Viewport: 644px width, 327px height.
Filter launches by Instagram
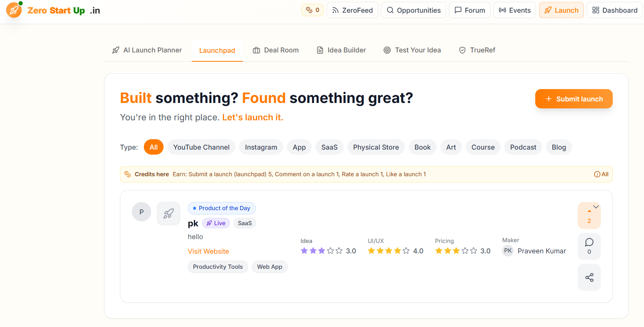261,147
